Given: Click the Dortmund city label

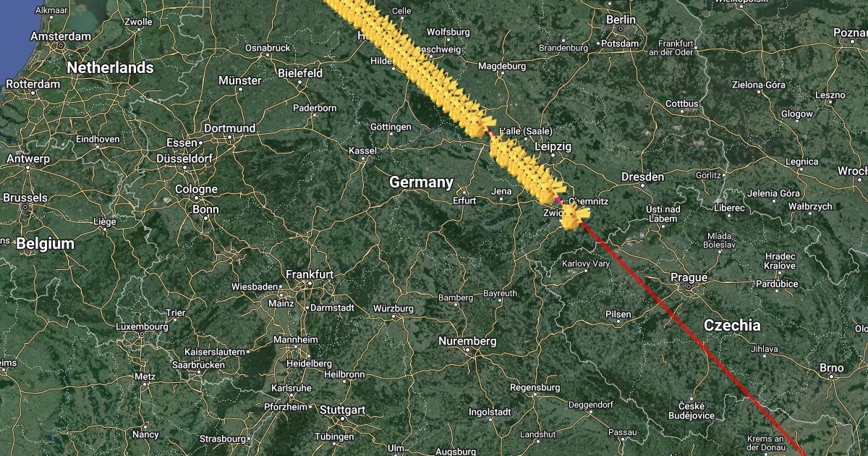Looking at the screenshot, I should point(229,128).
